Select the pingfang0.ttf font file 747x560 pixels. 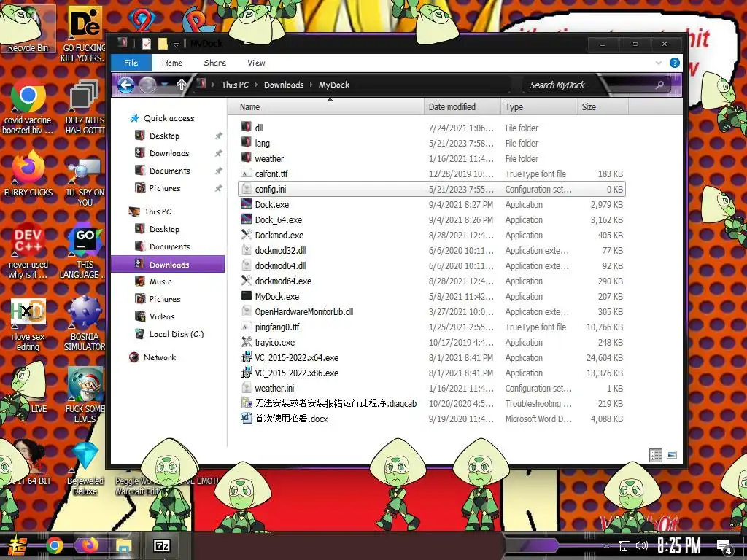[x=276, y=327]
